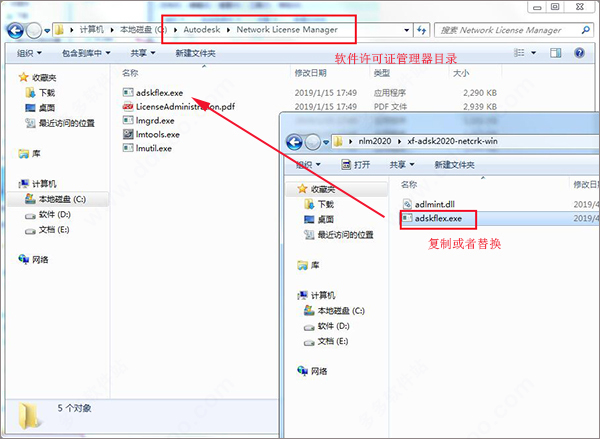Open the 组织 menu in main window

click(x=29, y=53)
